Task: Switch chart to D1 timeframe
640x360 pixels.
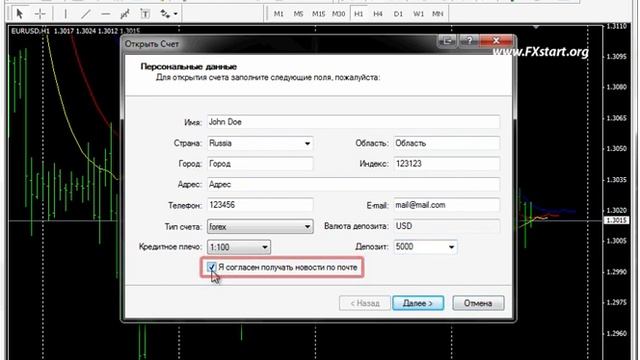Action: [x=398, y=14]
